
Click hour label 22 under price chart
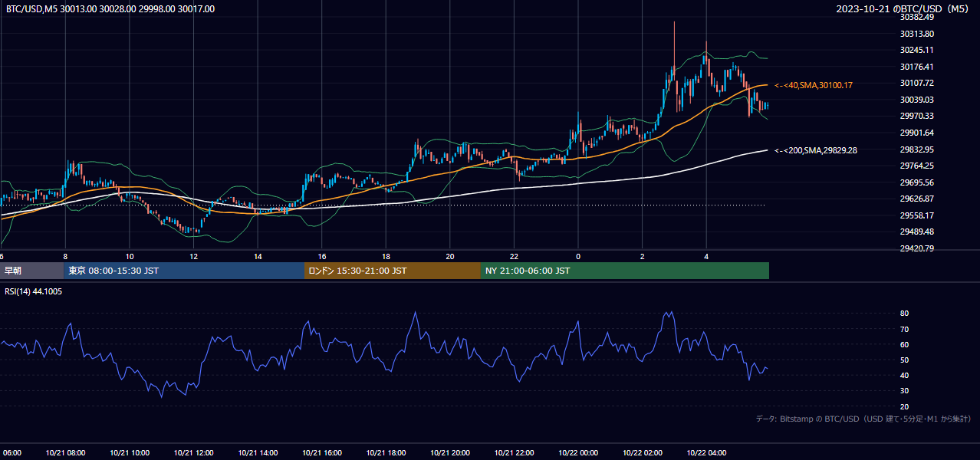click(x=514, y=256)
